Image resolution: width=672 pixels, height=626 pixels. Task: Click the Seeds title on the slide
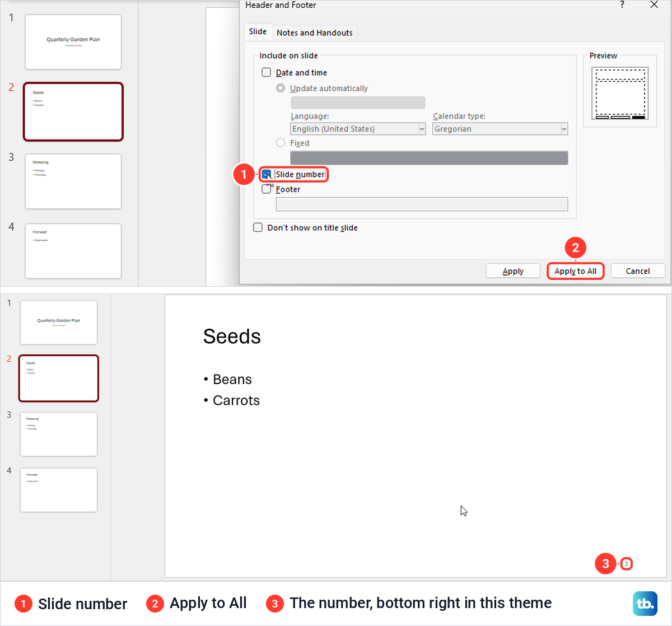(x=232, y=337)
